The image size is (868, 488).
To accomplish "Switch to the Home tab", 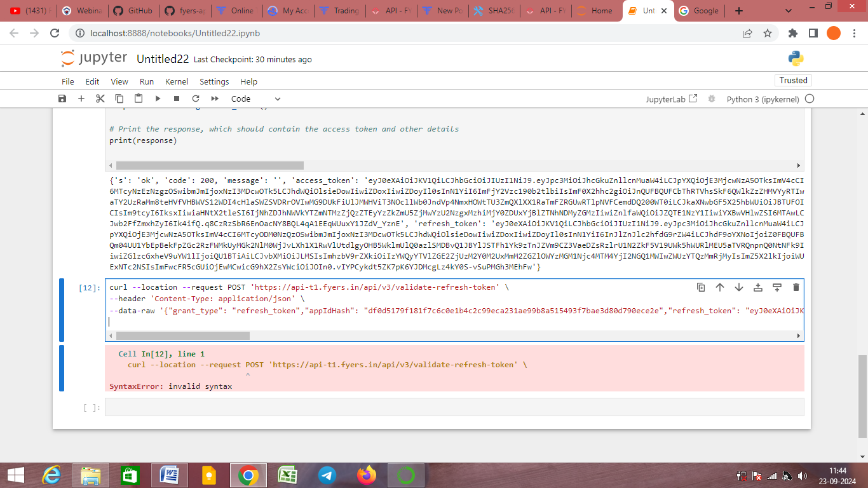I will (x=595, y=11).
